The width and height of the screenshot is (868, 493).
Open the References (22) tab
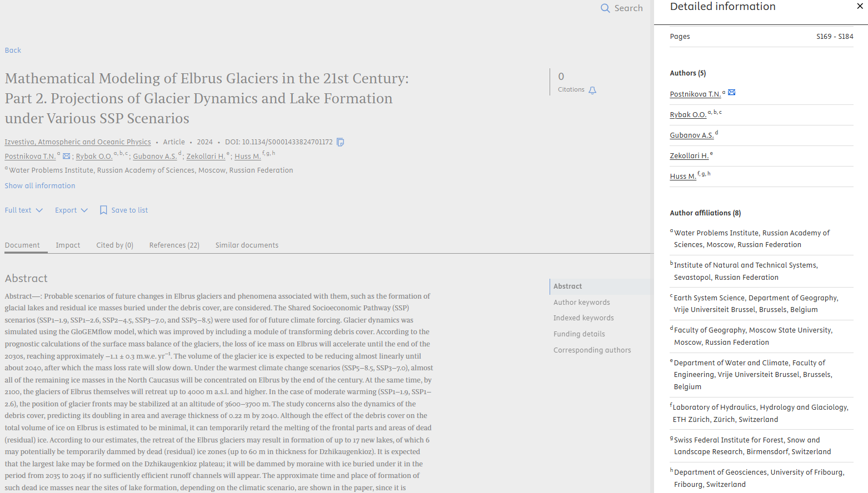(174, 245)
